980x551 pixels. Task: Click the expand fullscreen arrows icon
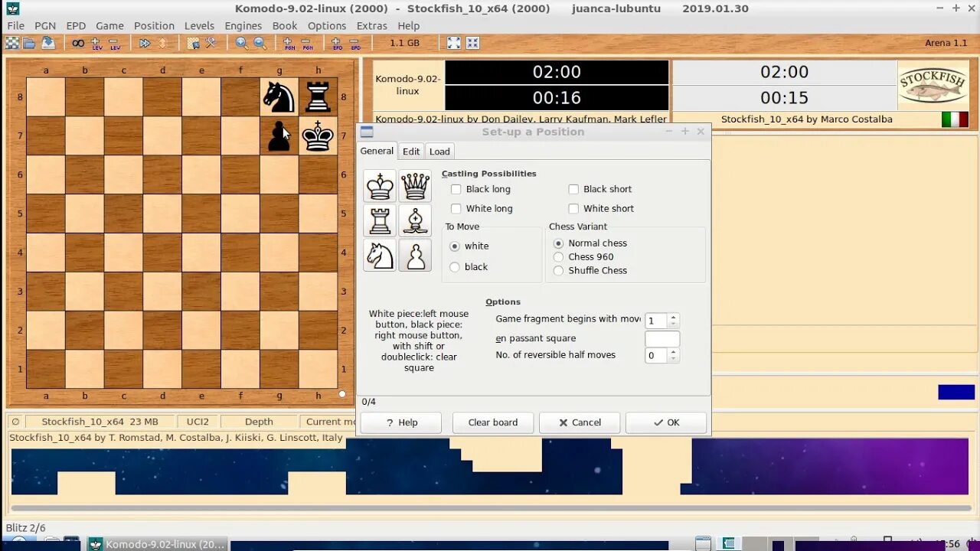coord(454,43)
